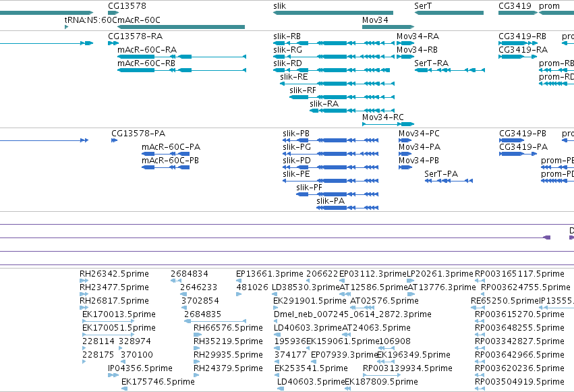This screenshot has width=574, height=392.
Task: Select protein slik-PB
Action: click(x=331, y=140)
